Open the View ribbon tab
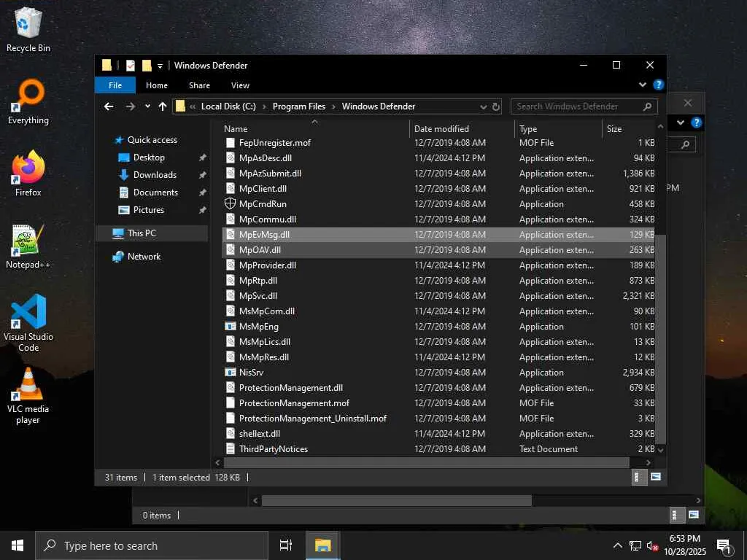This screenshot has width=747, height=560. pyautogui.click(x=240, y=85)
